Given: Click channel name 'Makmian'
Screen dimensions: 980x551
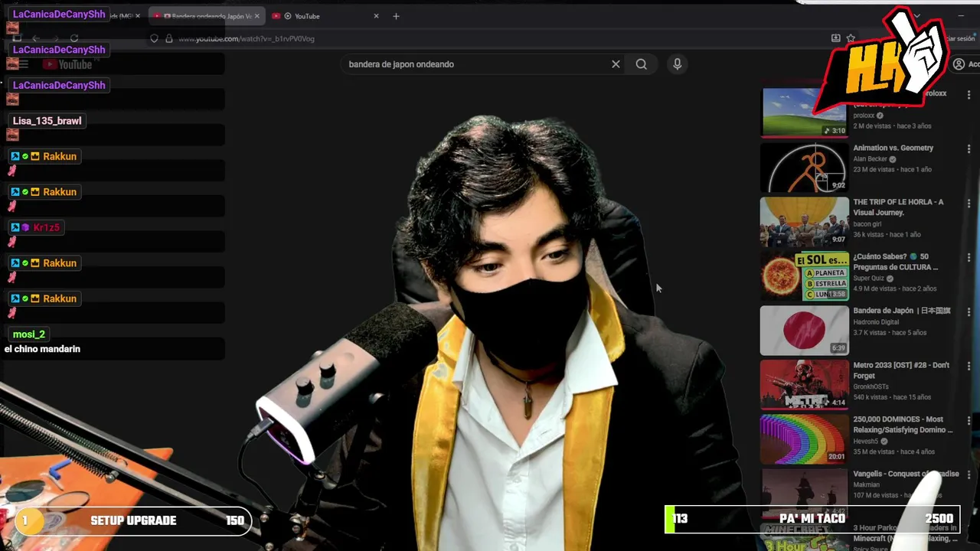Looking at the screenshot, I should tap(867, 484).
